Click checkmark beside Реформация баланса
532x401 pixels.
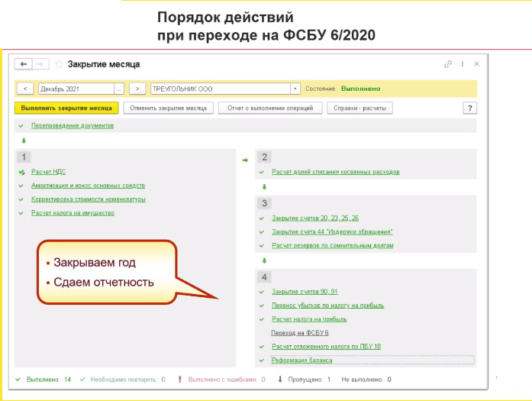(x=262, y=361)
